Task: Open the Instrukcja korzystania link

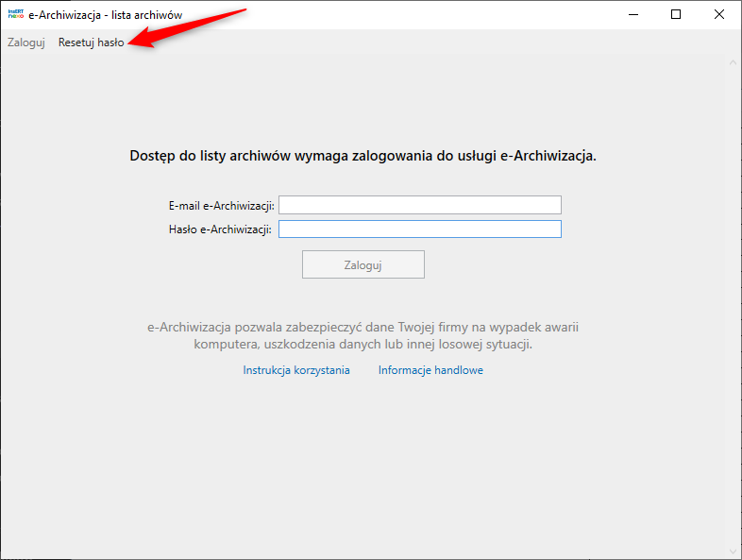Action: tap(296, 370)
